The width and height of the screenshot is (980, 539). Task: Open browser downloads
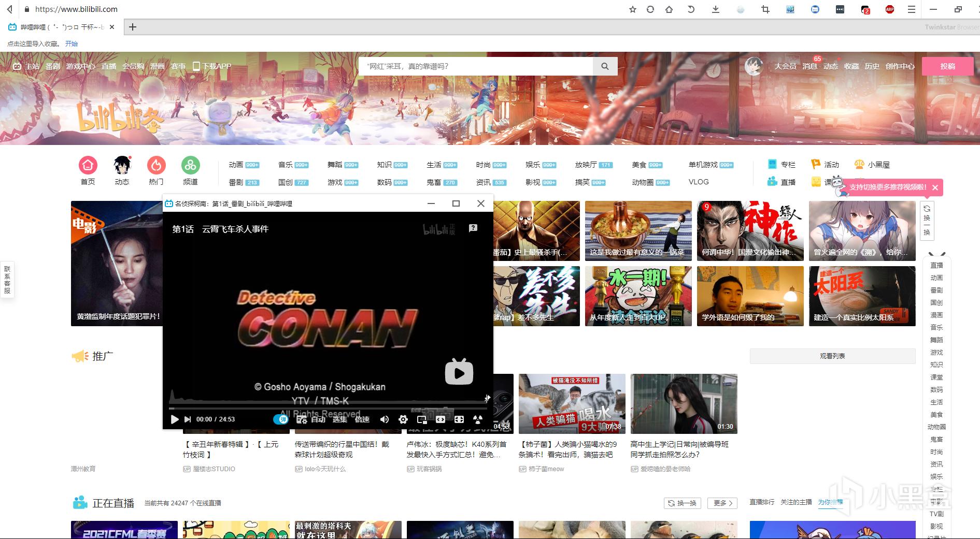(x=716, y=9)
